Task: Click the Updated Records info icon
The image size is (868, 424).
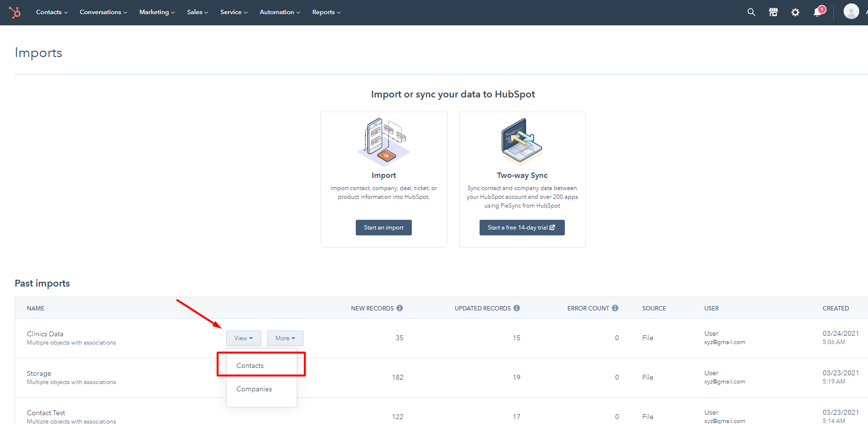Action: click(517, 308)
